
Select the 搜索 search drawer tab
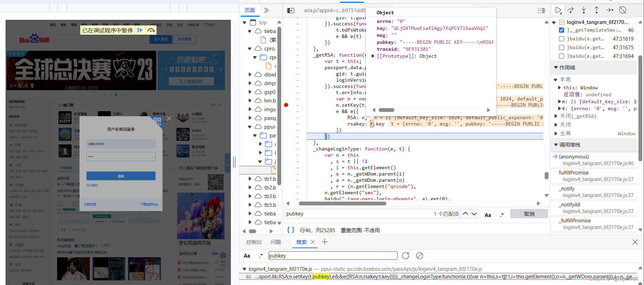click(x=301, y=242)
